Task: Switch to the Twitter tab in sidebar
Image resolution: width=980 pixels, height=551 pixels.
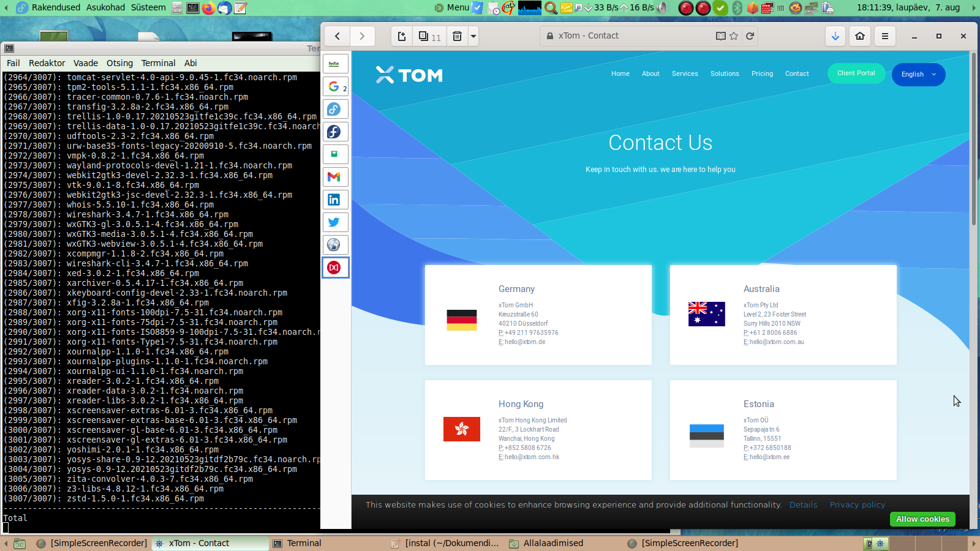Action: pyautogui.click(x=334, y=222)
